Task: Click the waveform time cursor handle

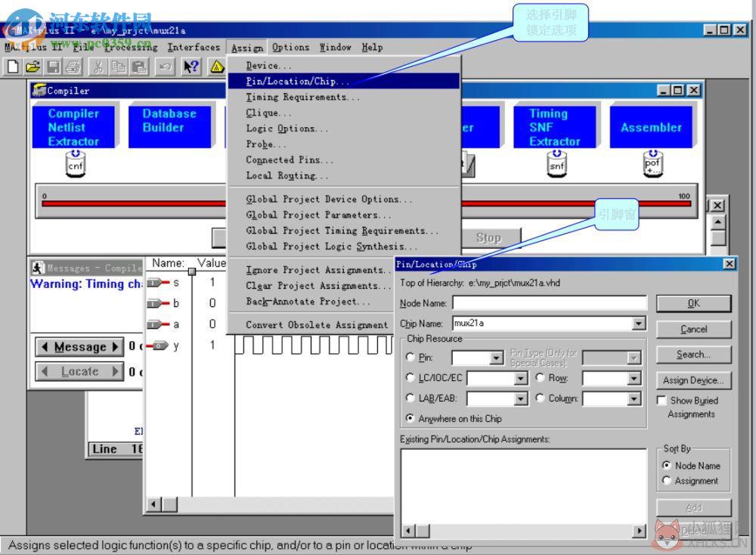Action: (x=192, y=271)
